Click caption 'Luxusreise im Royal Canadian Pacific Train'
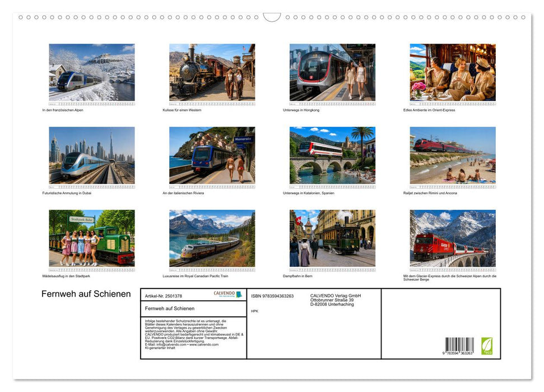Screen dimensions: 544x392 coord(196,276)
